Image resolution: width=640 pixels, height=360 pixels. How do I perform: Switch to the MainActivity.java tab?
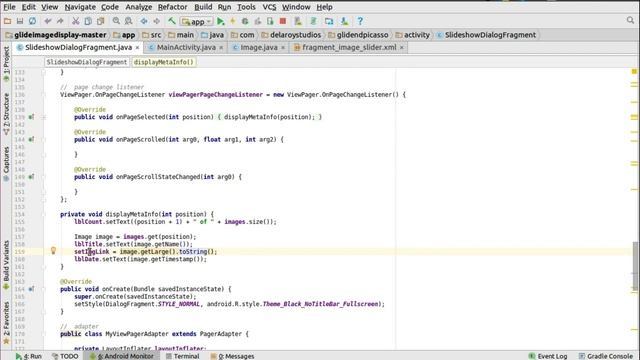[186, 47]
